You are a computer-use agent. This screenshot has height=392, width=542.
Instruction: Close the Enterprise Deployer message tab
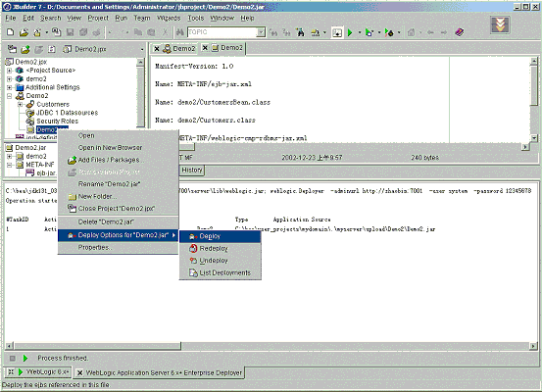pos(79,372)
